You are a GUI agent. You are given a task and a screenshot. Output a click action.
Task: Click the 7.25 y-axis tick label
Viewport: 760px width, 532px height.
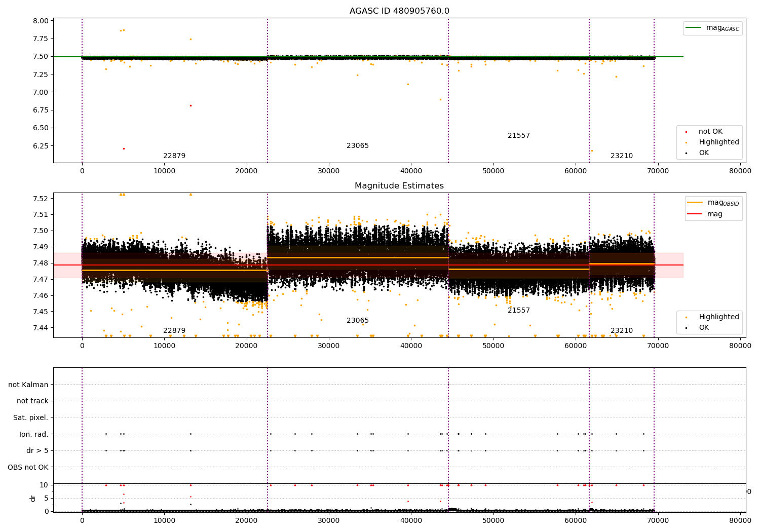tap(41, 74)
